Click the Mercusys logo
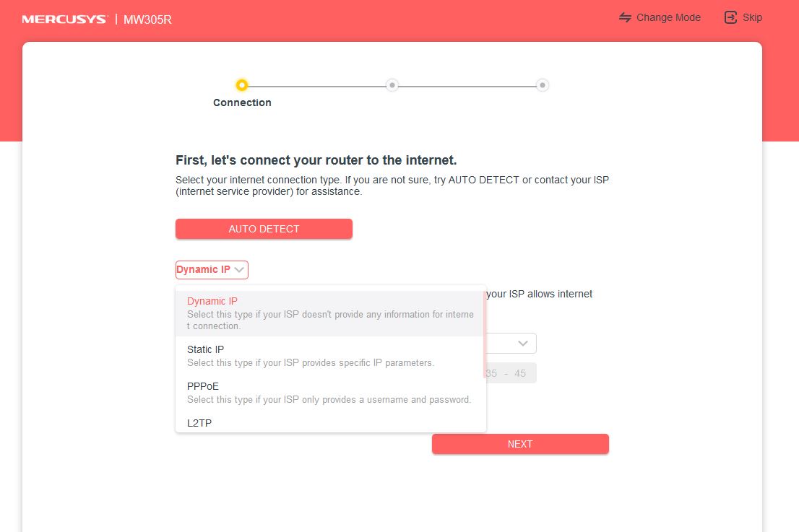This screenshot has height=532, width=799. [64, 19]
